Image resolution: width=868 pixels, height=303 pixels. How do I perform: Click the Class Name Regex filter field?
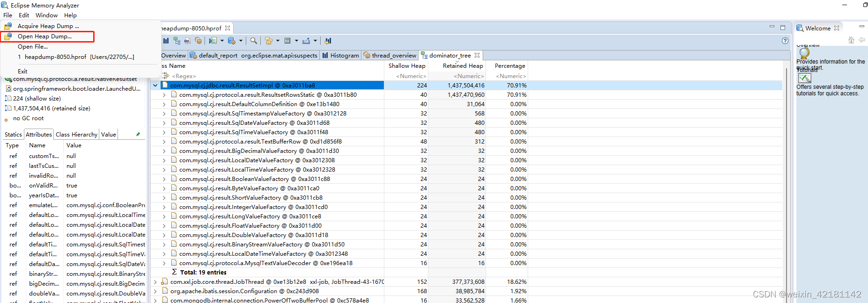272,76
